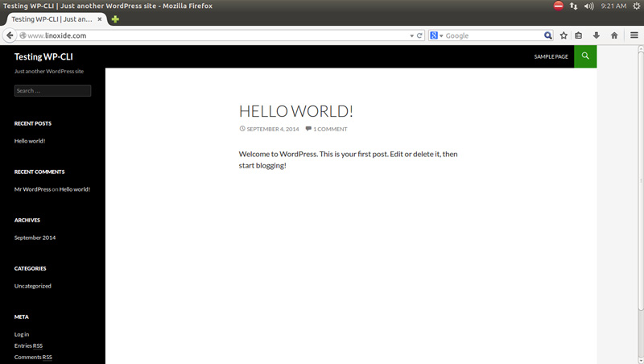Focus the sidebar Search field

52,91
